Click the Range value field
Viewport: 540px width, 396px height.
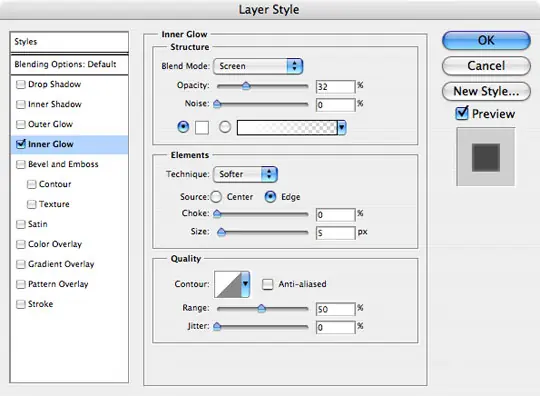[x=335, y=309]
